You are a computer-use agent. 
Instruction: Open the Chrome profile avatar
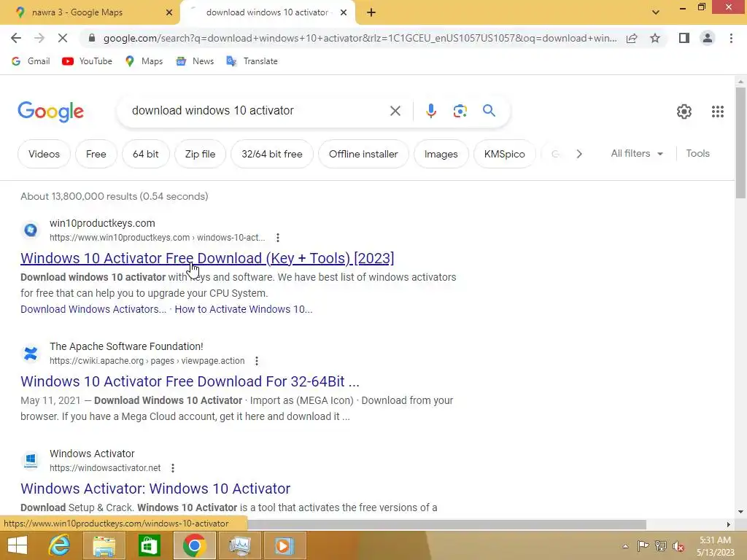point(708,38)
